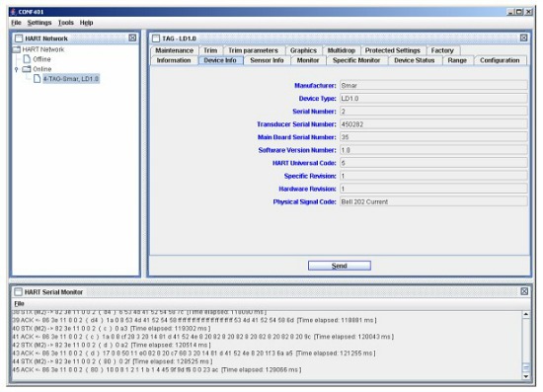Click the Main Board Serial Number field
This screenshot has width=543, height=392.
pyautogui.click(x=433, y=137)
